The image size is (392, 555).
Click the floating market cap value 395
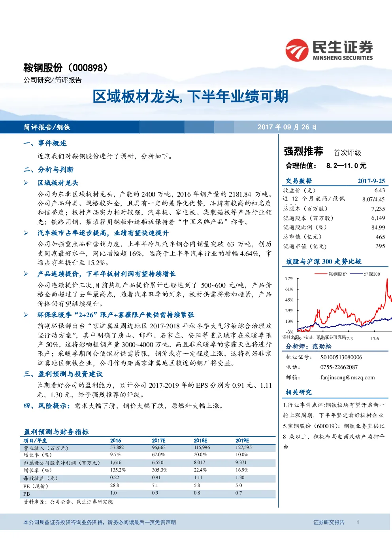pyautogui.click(x=380, y=246)
